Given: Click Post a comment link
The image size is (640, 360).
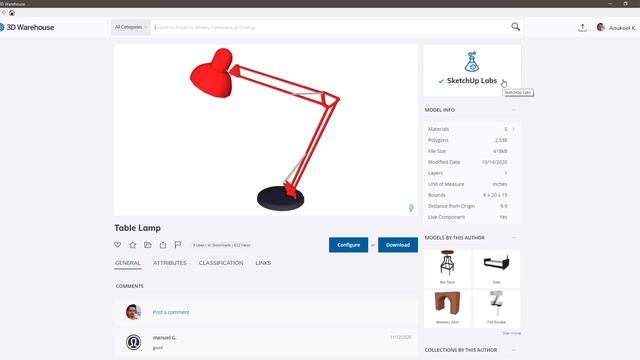Looking at the screenshot, I should [x=171, y=312].
